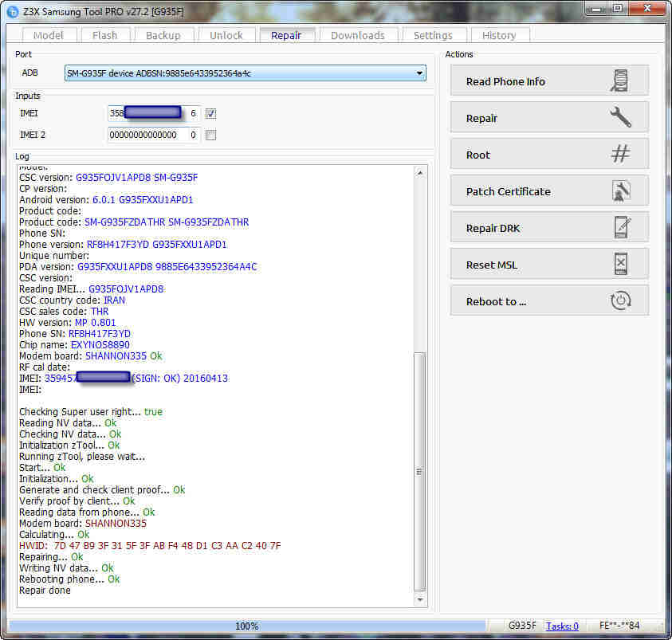Image resolution: width=672 pixels, height=640 pixels.
Task: Open the Backup tab
Action: (x=163, y=35)
